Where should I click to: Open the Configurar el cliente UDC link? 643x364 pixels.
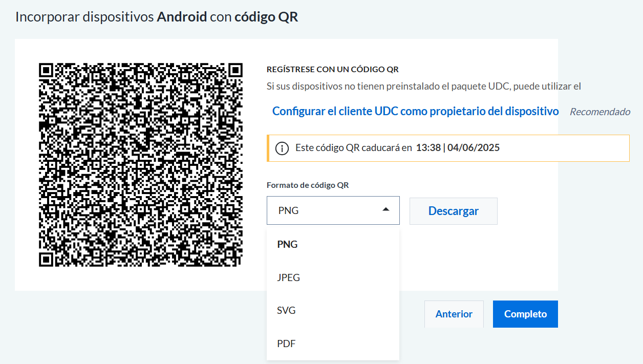[x=415, y=111]
